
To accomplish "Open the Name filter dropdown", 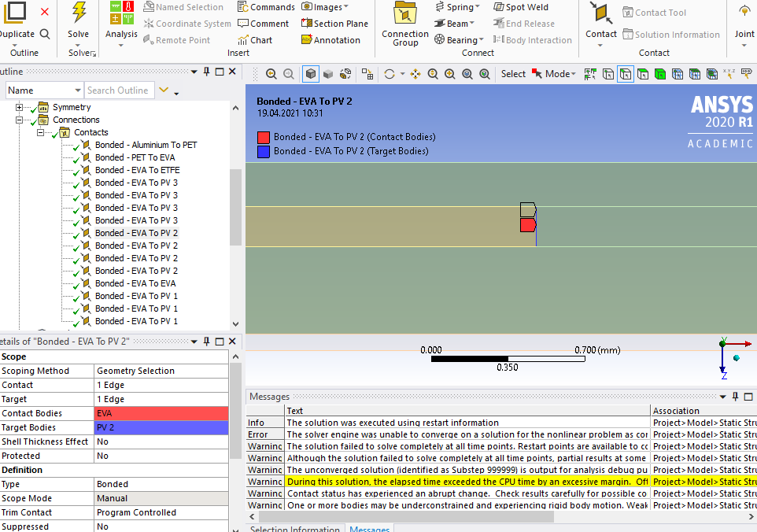I will coord(77,91).
